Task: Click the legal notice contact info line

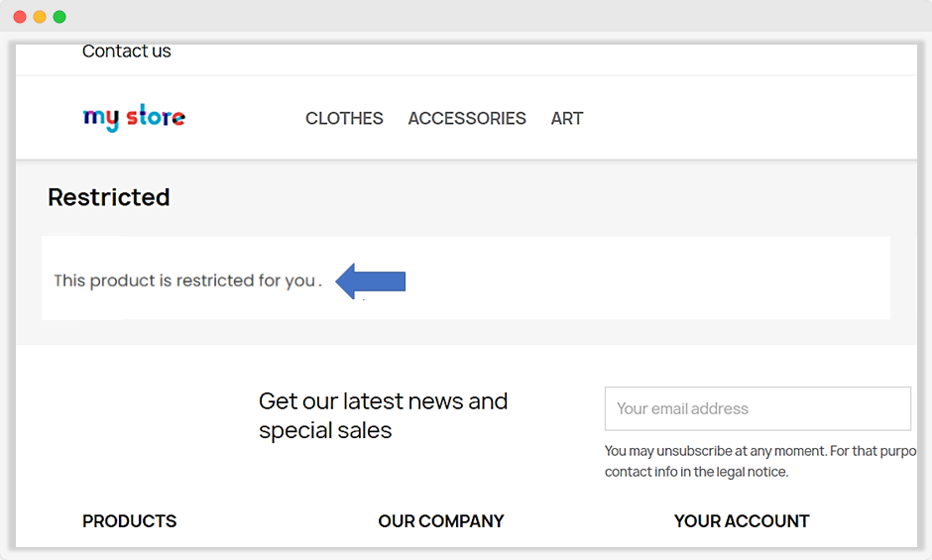Action: click(x=696, y=472)
